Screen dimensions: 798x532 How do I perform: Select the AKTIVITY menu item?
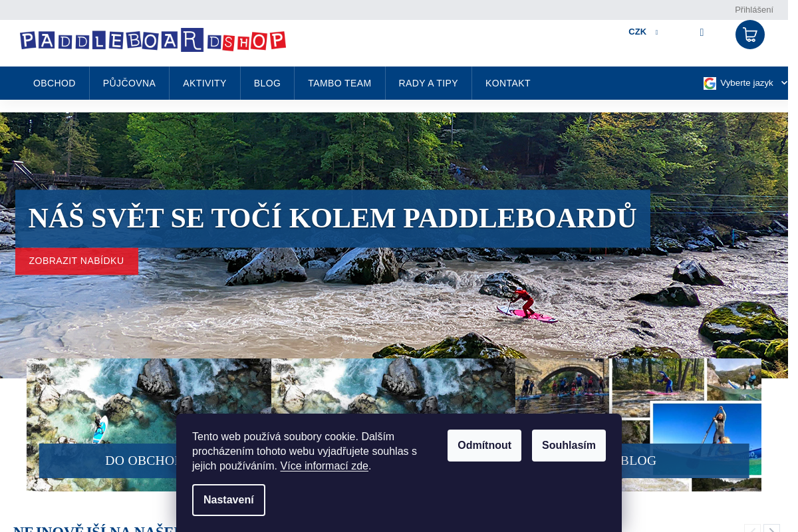click(x=205, y=83)
